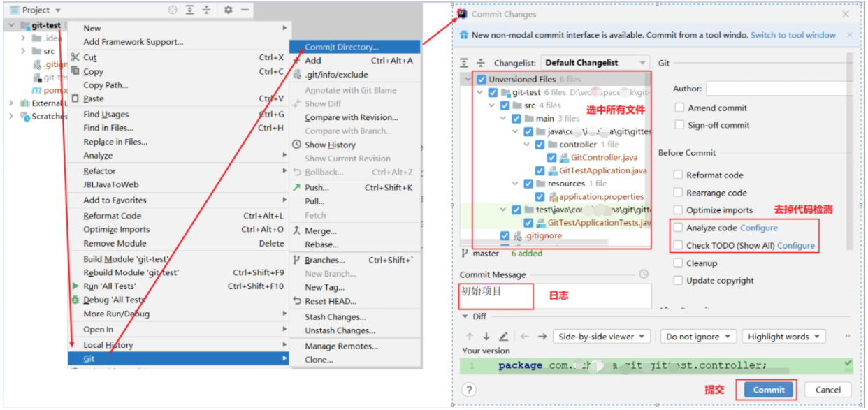Collapse controller folder in commit tree

coord(528,145)
